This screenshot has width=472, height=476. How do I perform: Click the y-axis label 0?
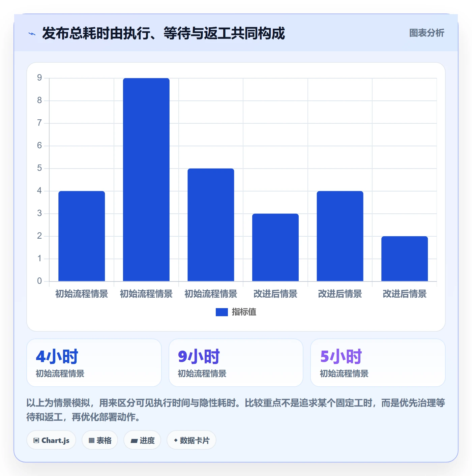pos(39,281)
